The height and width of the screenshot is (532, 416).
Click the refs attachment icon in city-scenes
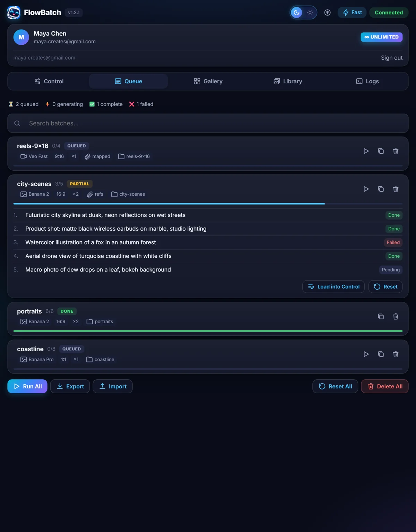tap(90, 194)
